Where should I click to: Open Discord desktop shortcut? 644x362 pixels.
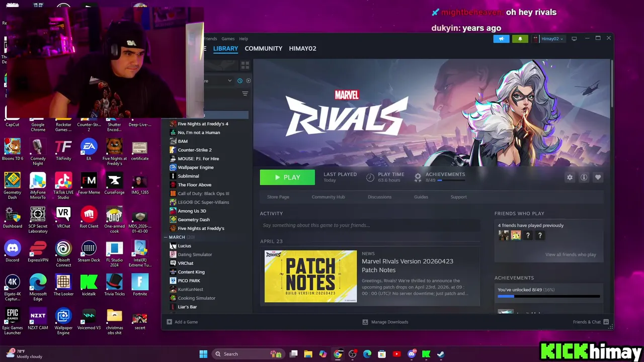(13, 251)
